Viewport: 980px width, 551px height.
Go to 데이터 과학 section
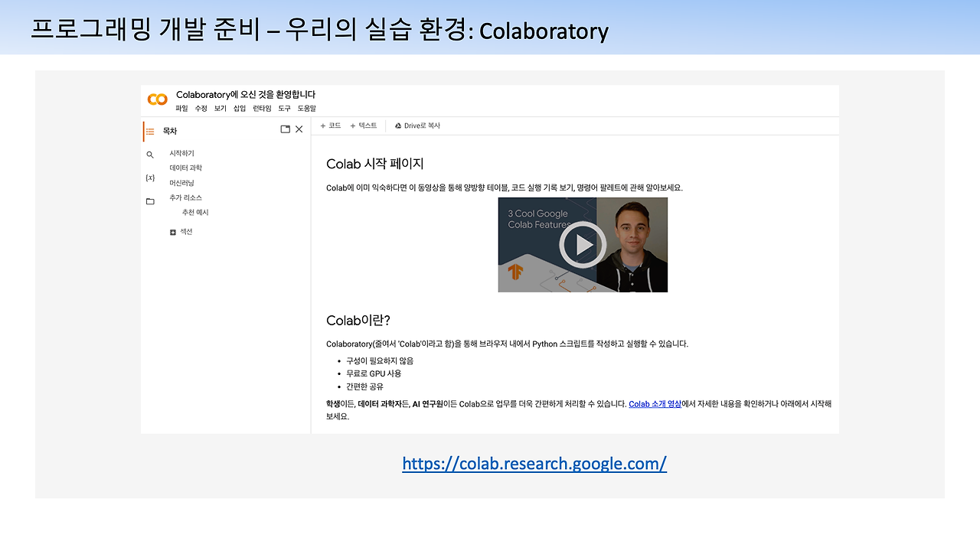(185, 168)
